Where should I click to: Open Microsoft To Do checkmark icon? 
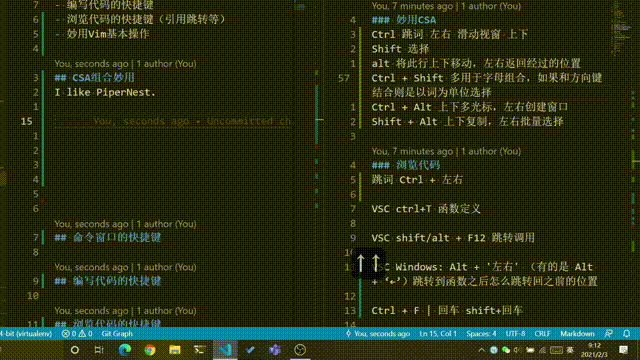click(250, 350)
